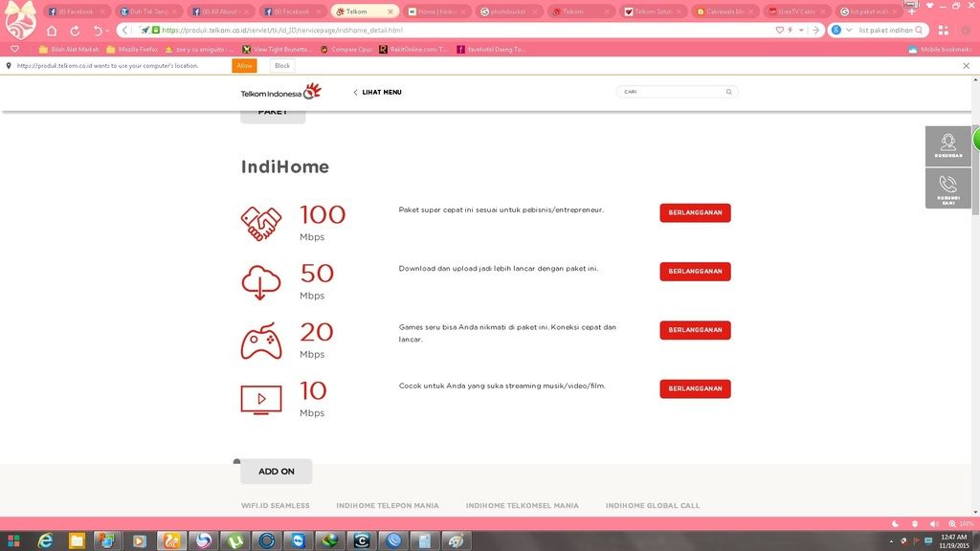
Task: Switch to the Telkom Solution tab
Action: [653, 11]
